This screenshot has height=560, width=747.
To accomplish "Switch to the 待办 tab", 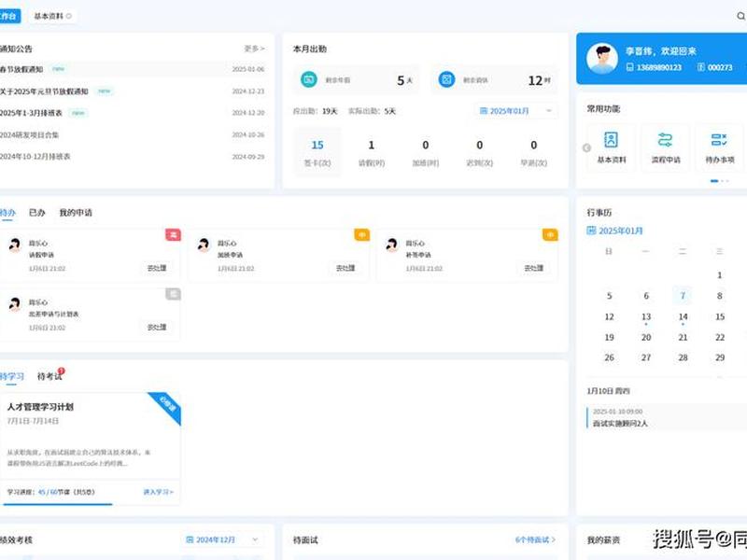I will pos(7,213).
